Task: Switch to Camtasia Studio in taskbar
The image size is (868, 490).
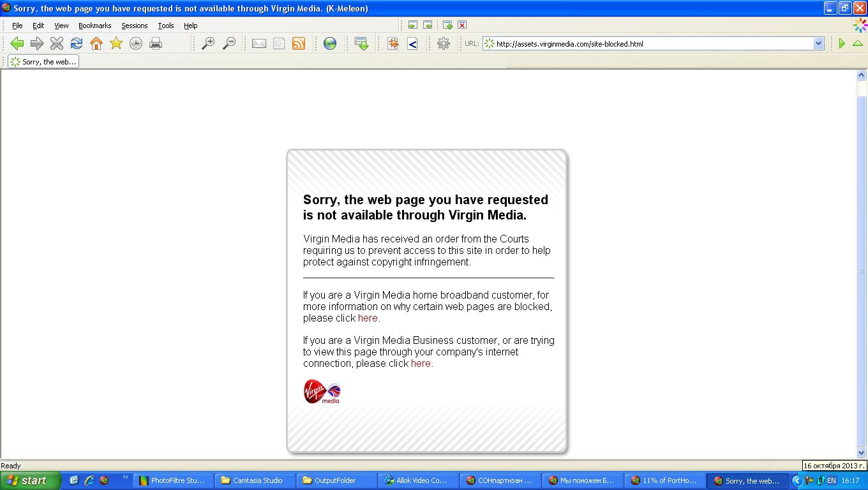Action: point(258,480)
